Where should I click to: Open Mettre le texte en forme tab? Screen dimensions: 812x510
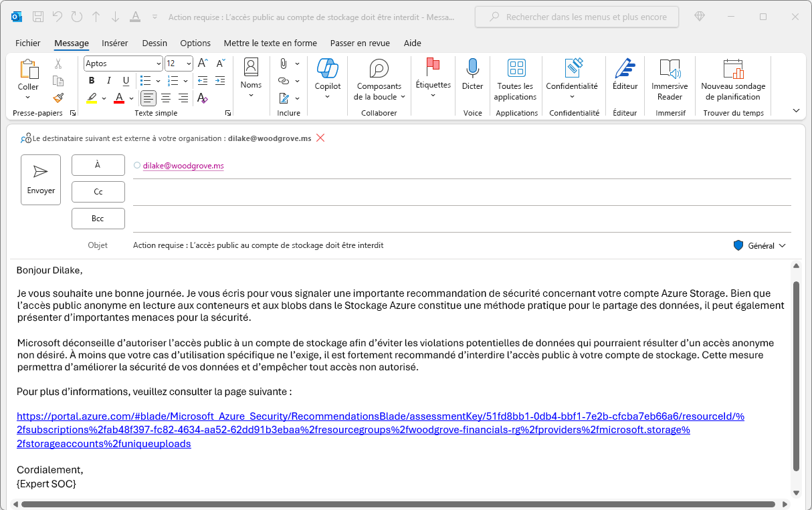point(270,43)
